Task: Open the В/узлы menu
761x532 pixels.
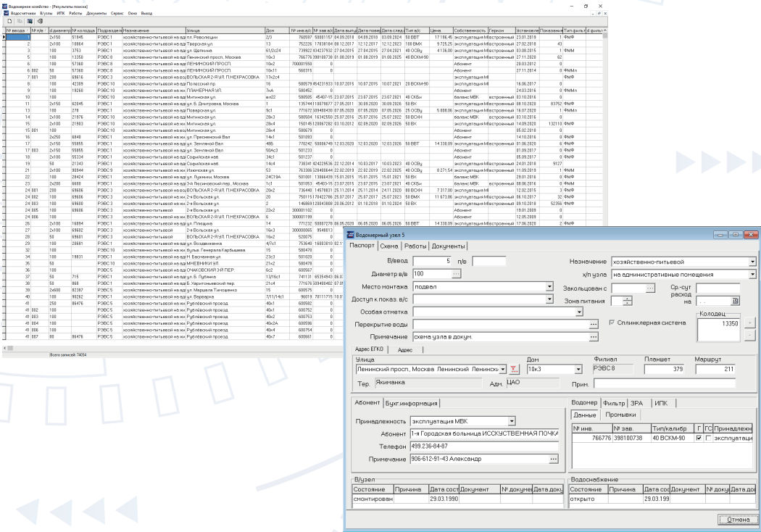Action: (46, 14)
